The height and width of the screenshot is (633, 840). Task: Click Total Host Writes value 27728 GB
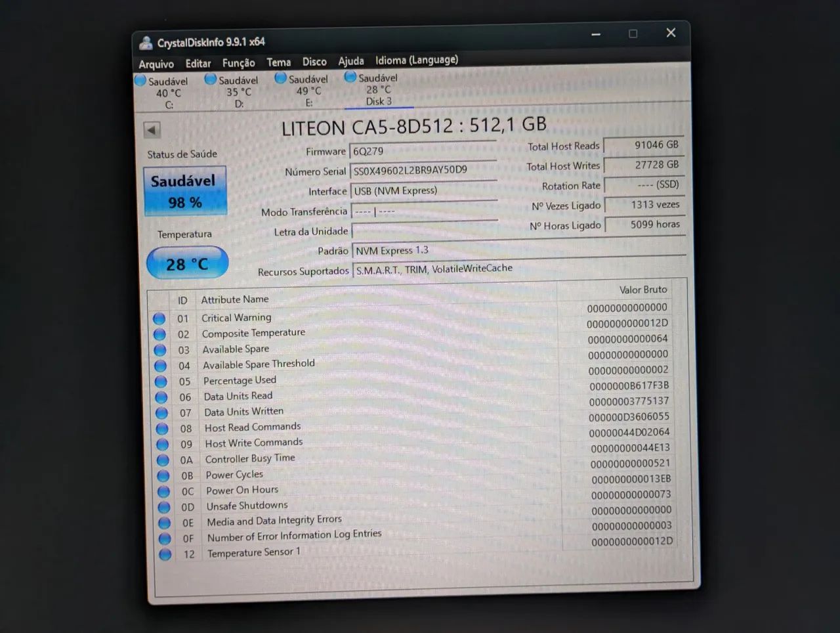point(644,165)
